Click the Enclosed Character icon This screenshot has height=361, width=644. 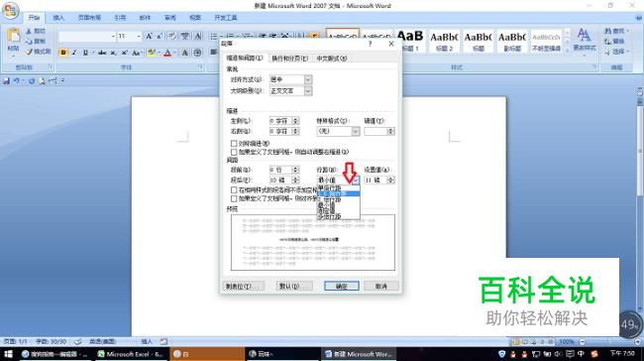(x=197, y=53)
